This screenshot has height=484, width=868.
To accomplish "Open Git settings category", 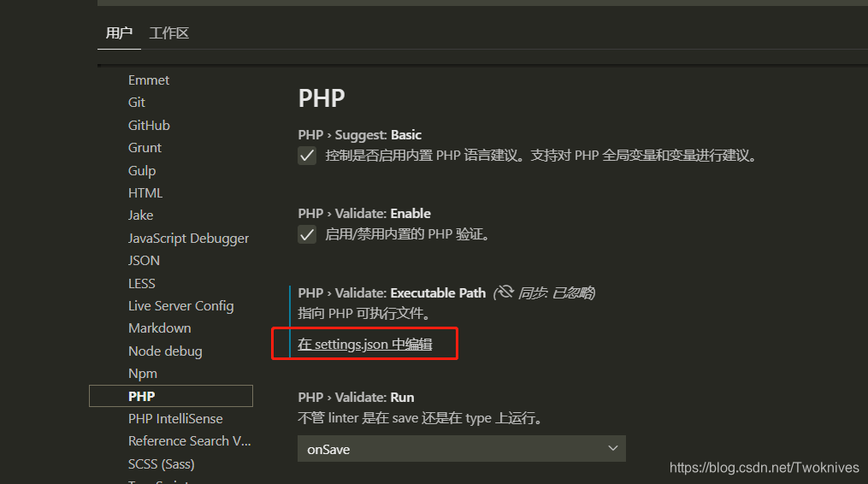I will [136, 103].
